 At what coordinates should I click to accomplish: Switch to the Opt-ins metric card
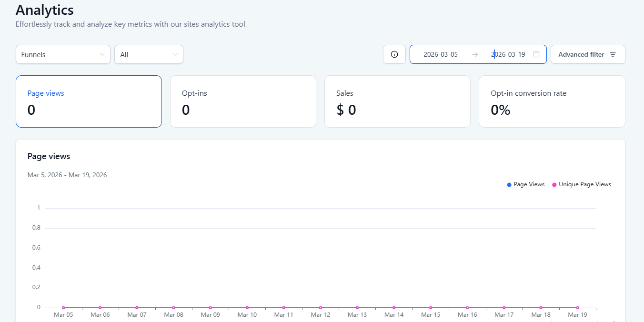(x=243, y=101)
